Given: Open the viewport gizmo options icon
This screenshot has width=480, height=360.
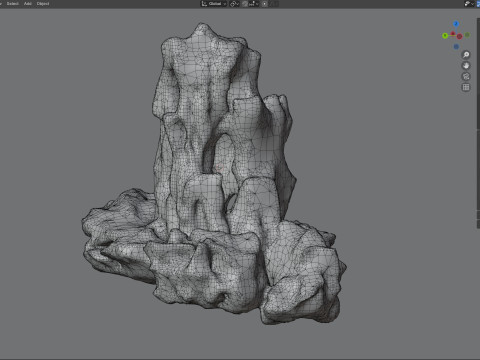Looking at the screenshot, I should click(x=468, y=4).
